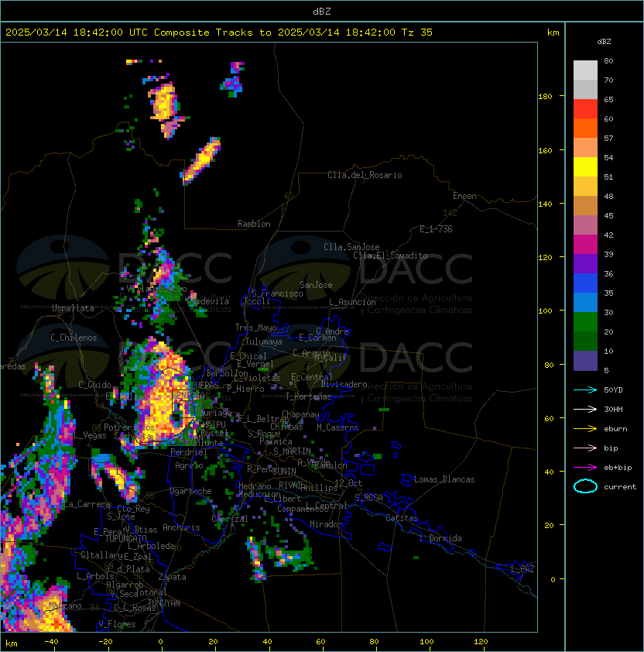This screenshot has width=644, height=652.
Task: Click the '-40' horizontal axis tick label
Action: [x=52, y=642]
